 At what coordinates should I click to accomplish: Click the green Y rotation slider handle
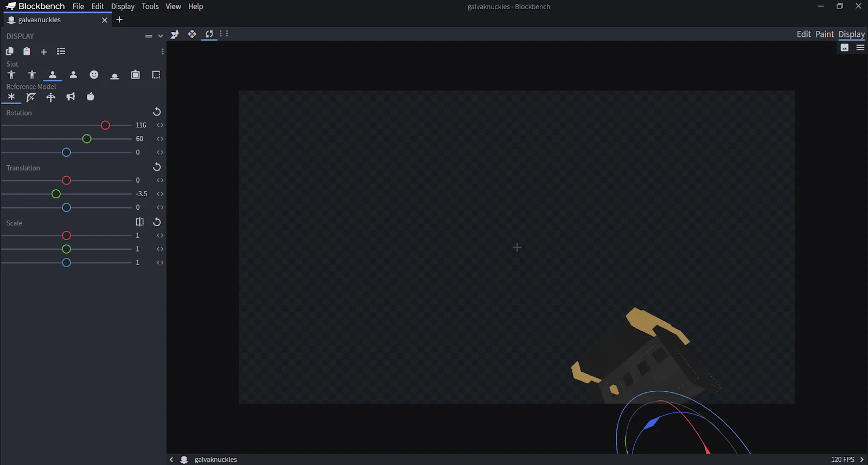pos(87,139)
